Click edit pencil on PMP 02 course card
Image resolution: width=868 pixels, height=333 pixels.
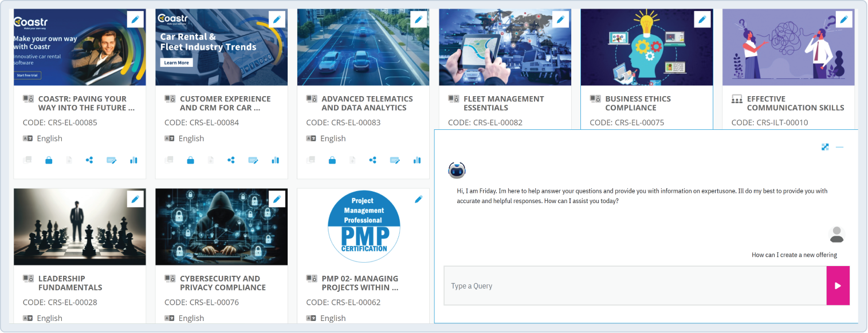pyautogui.click(x=418, y=199)
